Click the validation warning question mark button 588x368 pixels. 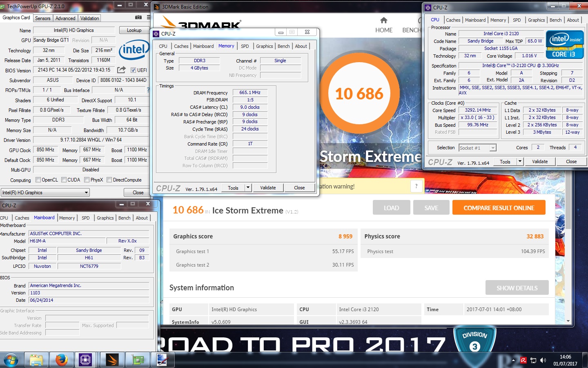[416, 186]
